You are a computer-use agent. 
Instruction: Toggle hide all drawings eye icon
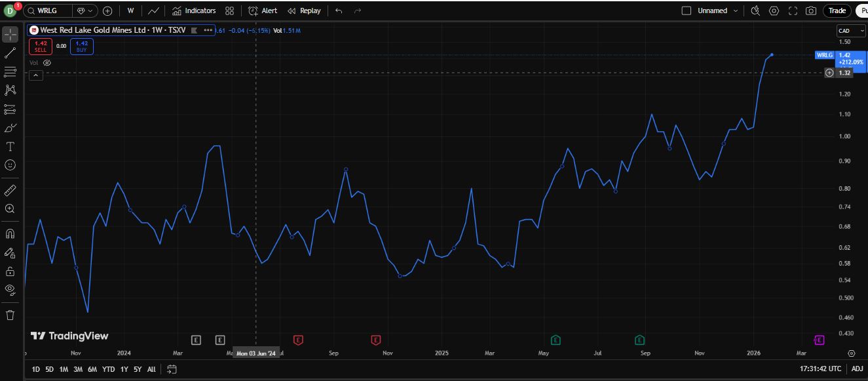[10, 289]
